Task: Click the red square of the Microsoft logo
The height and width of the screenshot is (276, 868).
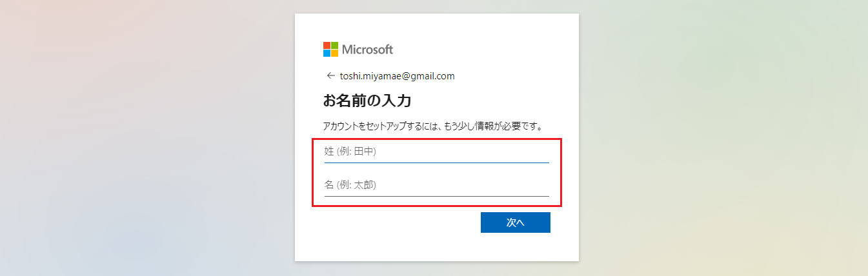Action: 327,45
